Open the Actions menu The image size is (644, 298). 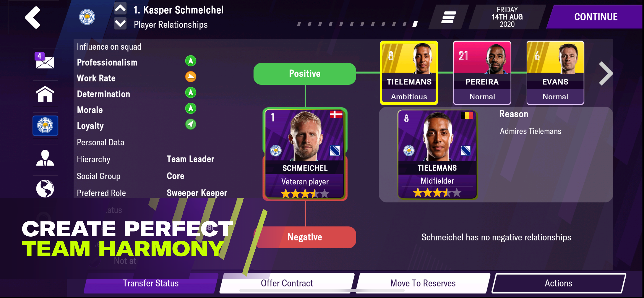[x=558, y=283]
